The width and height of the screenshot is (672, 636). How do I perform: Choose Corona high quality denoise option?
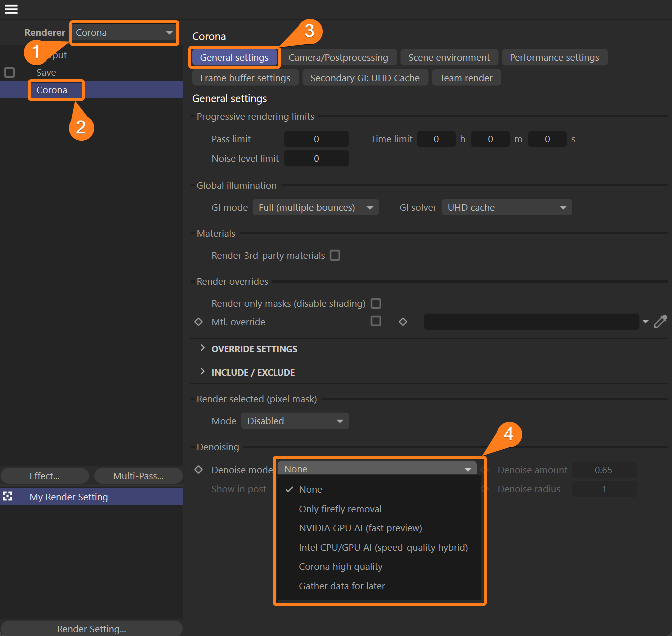[340, 566]
